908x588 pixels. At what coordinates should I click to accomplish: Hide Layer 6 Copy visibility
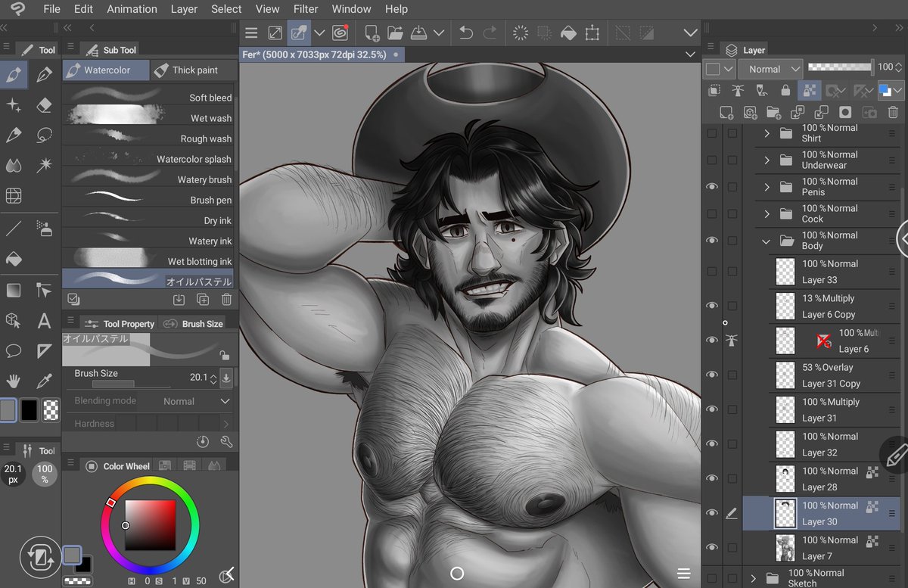click(x=711, y=306)
